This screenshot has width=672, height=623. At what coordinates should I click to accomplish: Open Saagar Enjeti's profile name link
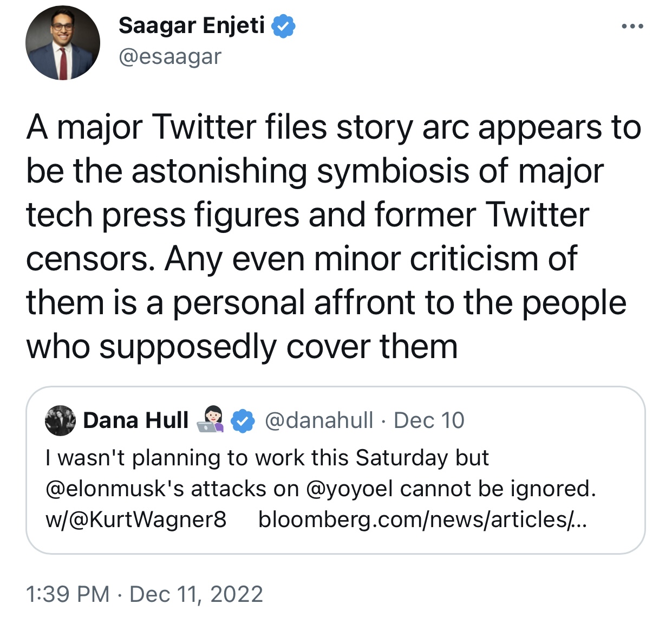pos(192,25)
